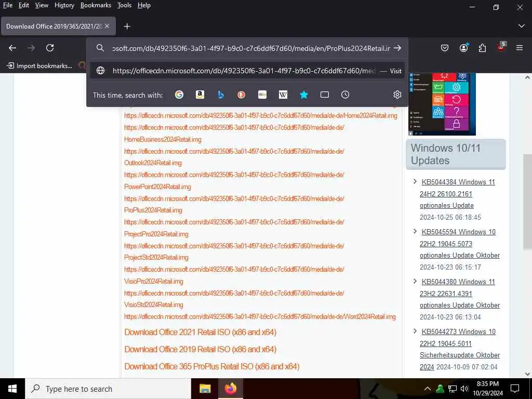Open the File menu
Screen dimensions: 532x399
click(x=7, y=5)
